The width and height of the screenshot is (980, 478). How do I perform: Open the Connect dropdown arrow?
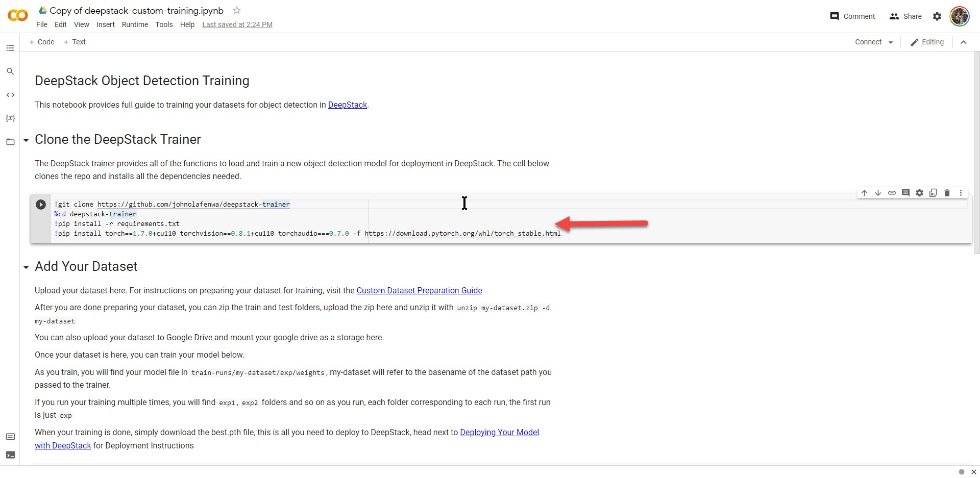pyautogui.click(x=891, y=42)
